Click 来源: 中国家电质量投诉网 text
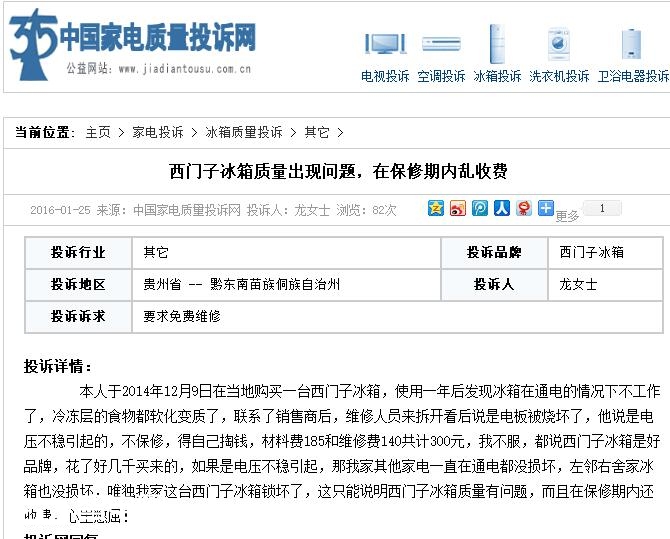 click(168, 210)
